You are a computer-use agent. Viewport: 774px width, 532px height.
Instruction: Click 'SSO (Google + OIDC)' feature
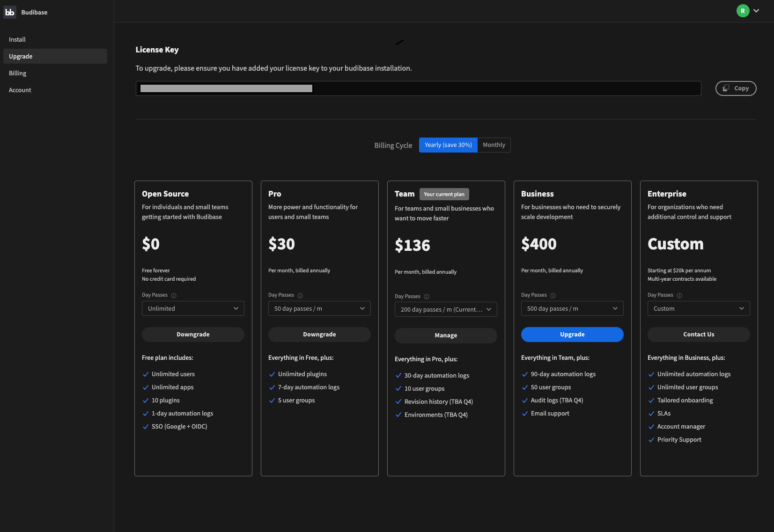[x=179, y=427]
